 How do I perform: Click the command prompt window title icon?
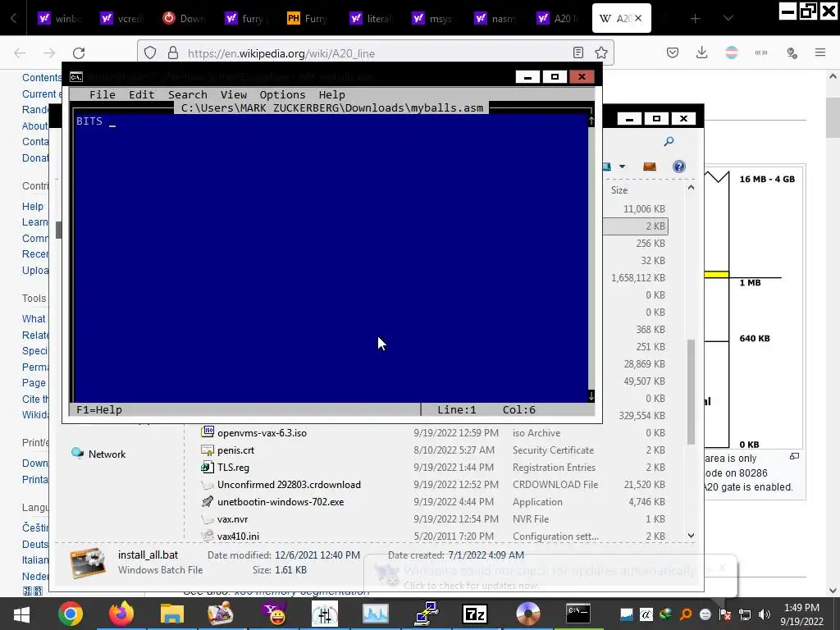[76, 76]
